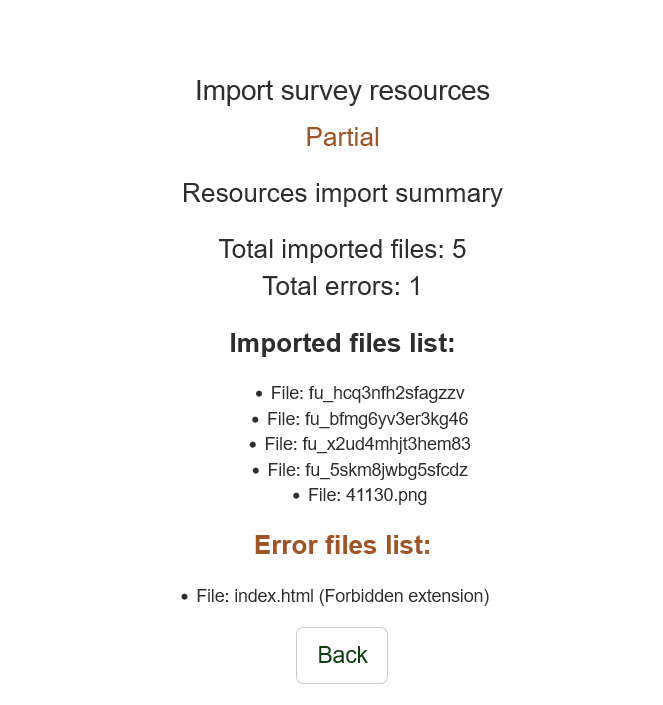Click the Back button

pos(342,655)
